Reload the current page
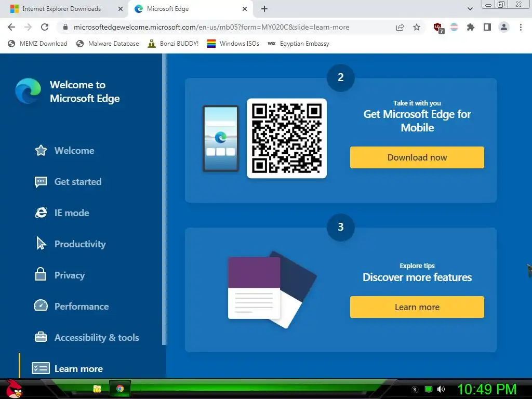 click(45, 27)
